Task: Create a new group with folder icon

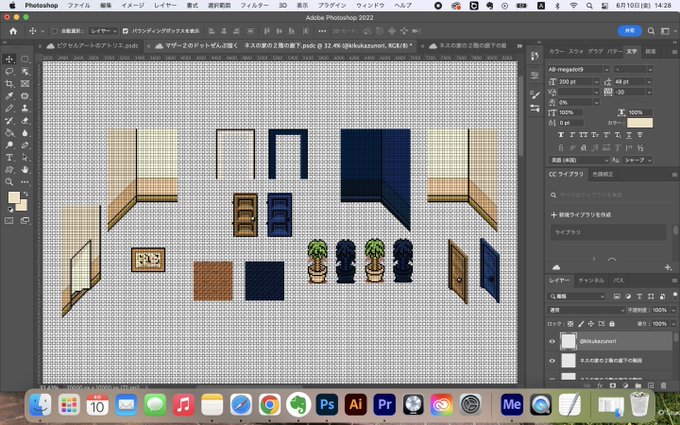Action: coord(638,385)
